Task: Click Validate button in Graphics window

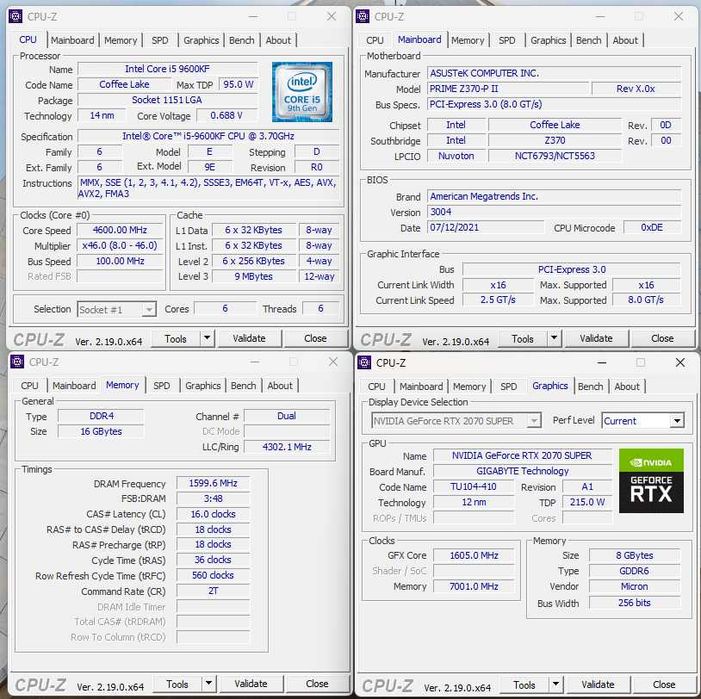Action: click(598, 684)
